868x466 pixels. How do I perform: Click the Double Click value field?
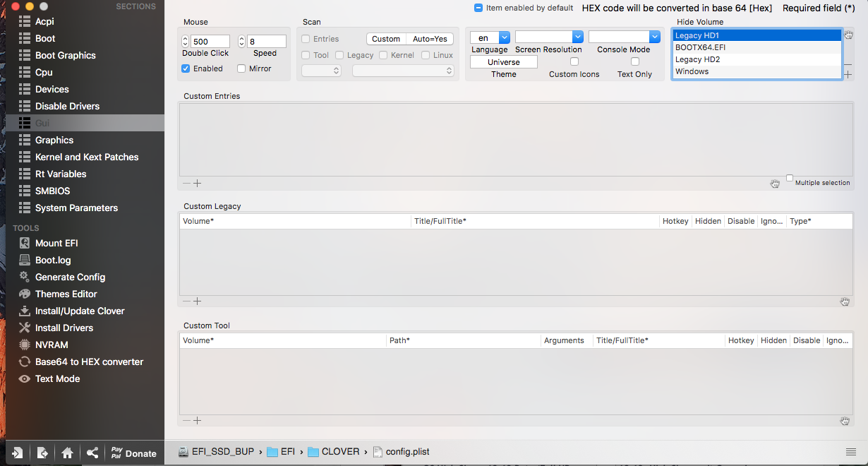(x=210, y=42)
